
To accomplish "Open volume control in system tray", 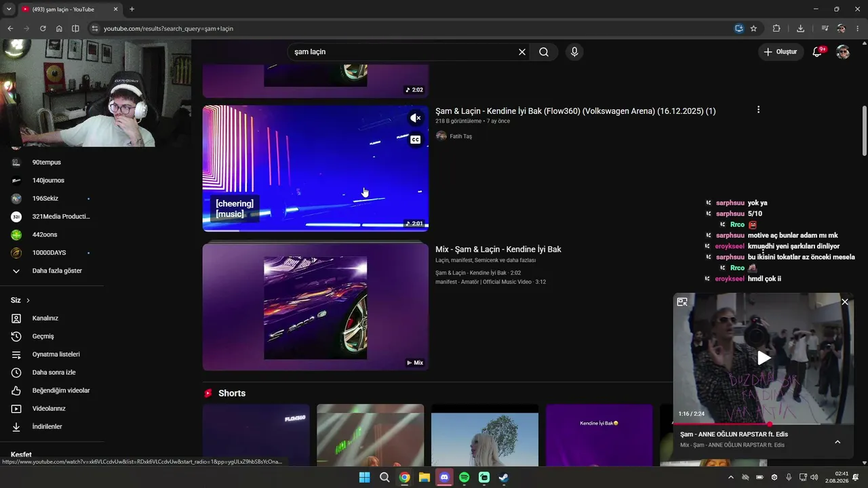I will (814, 477).
